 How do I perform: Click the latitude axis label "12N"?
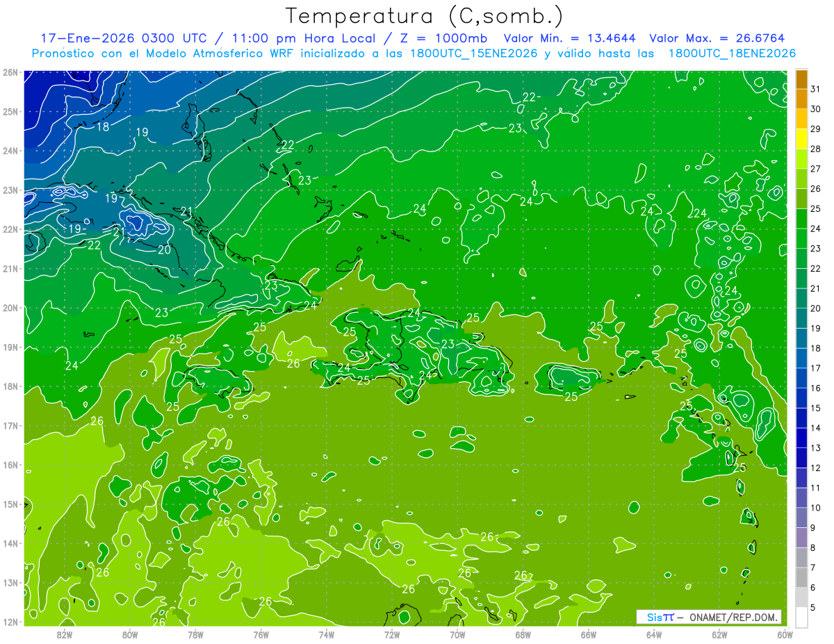coord(10,622)
